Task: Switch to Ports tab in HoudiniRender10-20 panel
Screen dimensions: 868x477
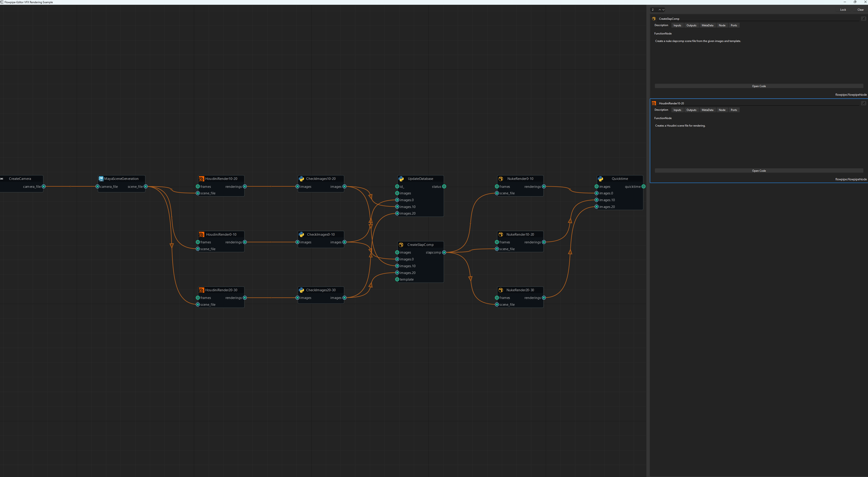Action: (x=734, y=110)
